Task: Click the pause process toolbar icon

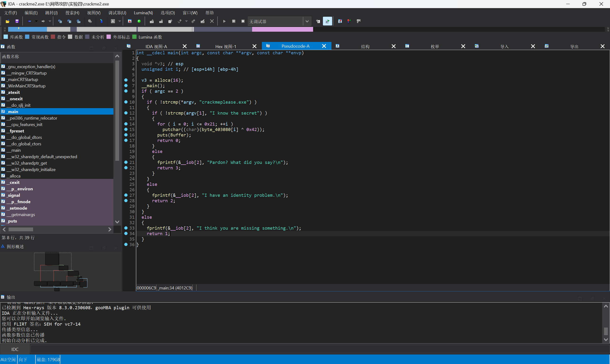Action: (x=234, y=21)
